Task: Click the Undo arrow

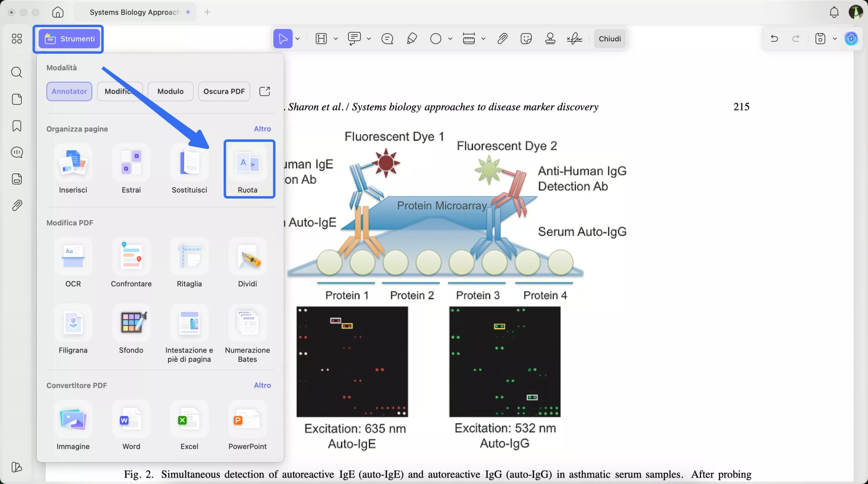Action: tap(774, 38)
